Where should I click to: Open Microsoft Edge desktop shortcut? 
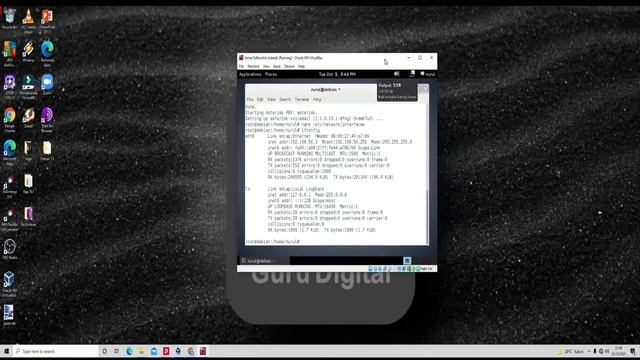click(10, 152)
